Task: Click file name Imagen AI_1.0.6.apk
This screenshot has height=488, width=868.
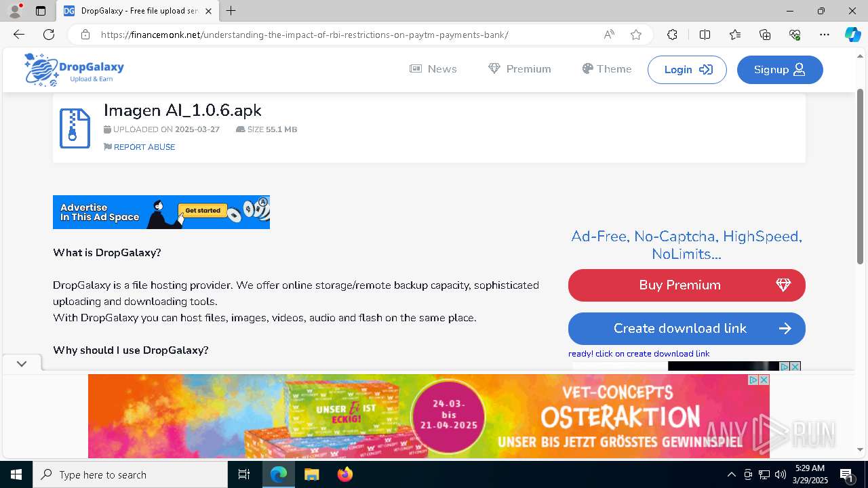Action: pyautogui.click(x=182, y=110)
